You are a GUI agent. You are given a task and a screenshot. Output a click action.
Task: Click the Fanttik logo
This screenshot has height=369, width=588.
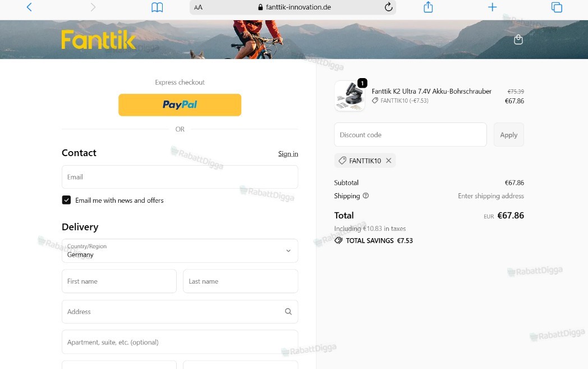click(98, 40)
